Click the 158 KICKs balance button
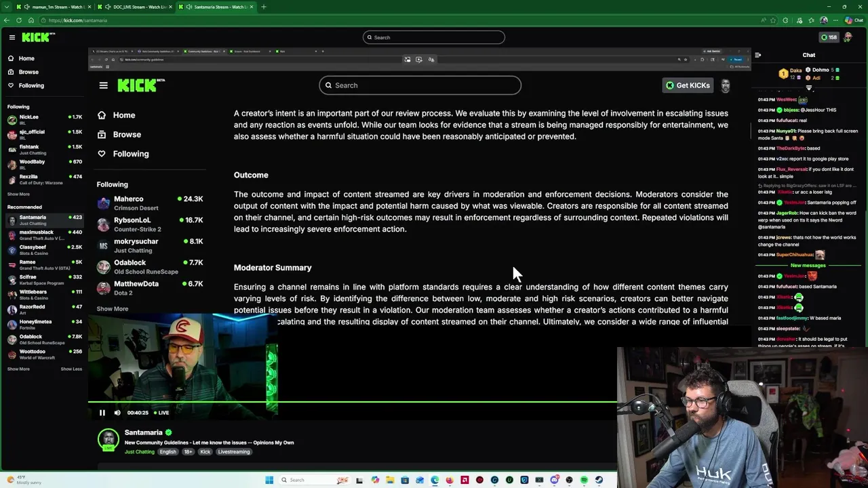This screenshot has width=868, height=488. (x=829, y=37)
